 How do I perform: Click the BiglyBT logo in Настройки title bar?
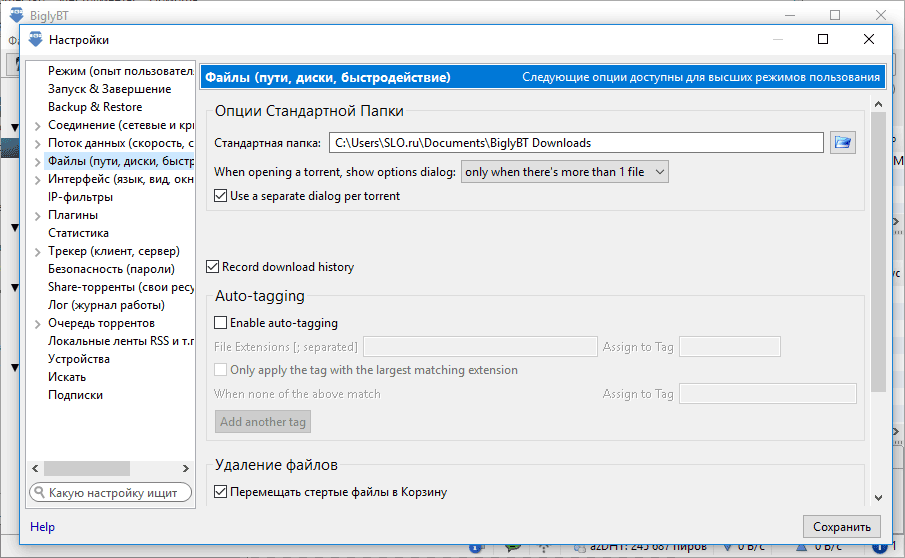36,40
